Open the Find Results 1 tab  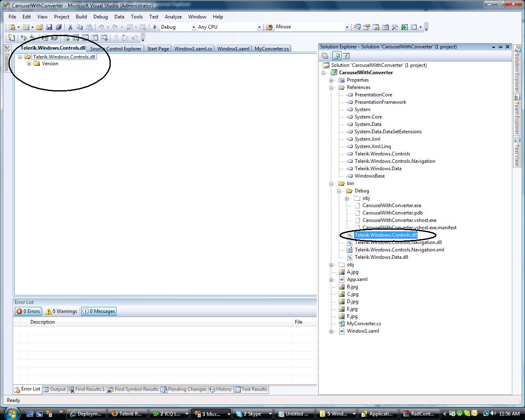[x=87, y=389]
